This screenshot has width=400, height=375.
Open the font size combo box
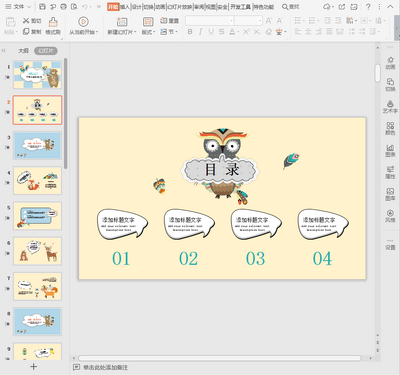point(248,21)
